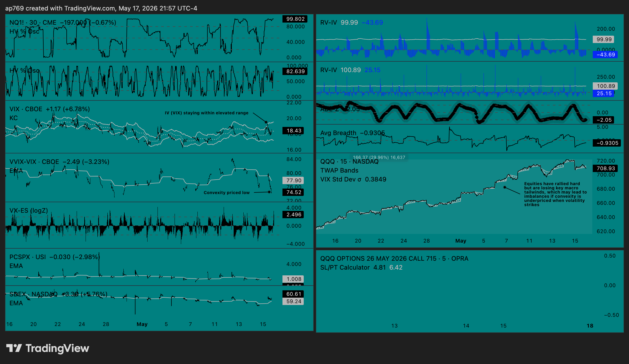Click the 82.639 value label
629x364 pixels.
(295, 71)
